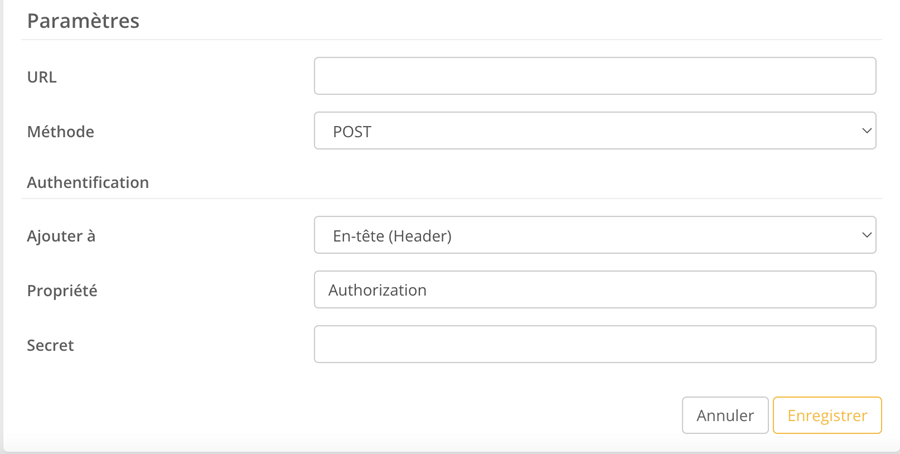Click the chevron arrow on the Méthode selector
Image resolution: width=900 pixels, height=454 pixels.
866,131
